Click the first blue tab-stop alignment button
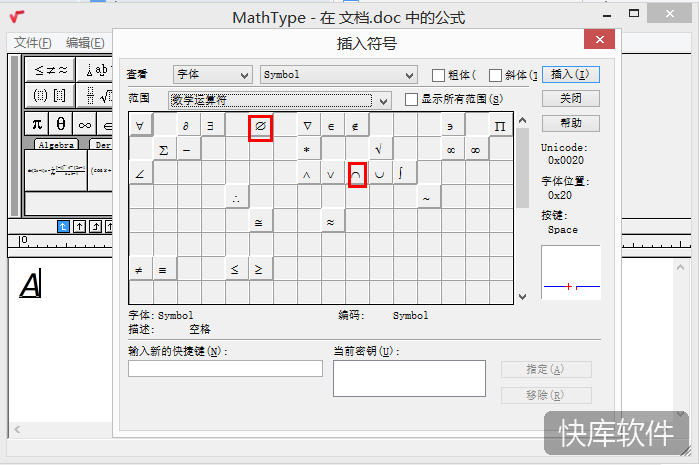Viewport: 699px width, 465px height. (63, 226)
